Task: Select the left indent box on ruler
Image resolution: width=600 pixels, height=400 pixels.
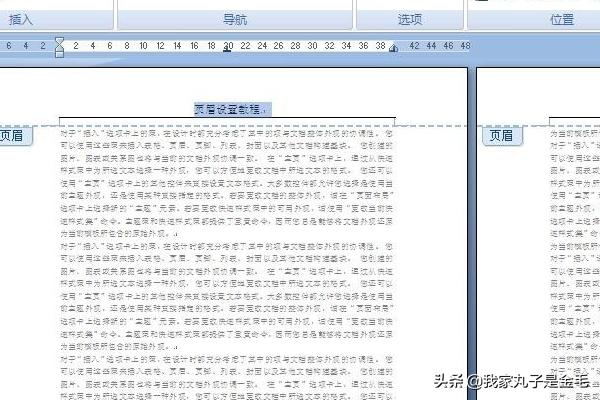Action: click(59, 54)
